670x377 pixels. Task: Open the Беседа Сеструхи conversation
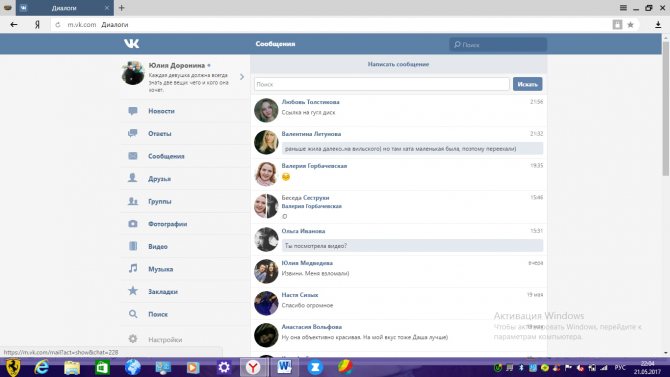click(x=399, y=206)
